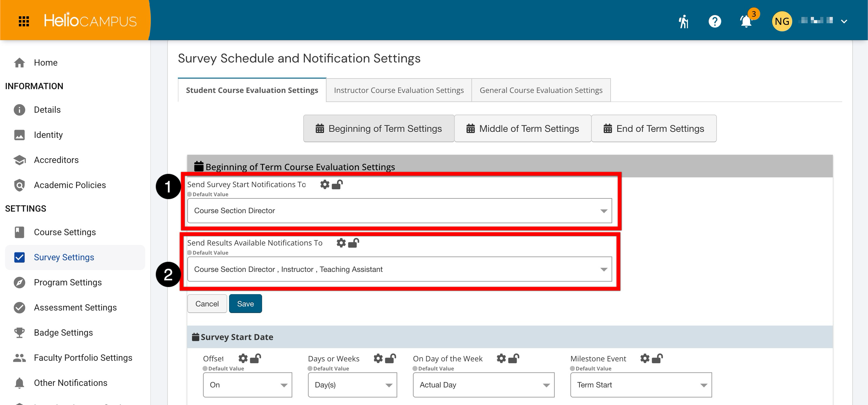Open the Offset 'On' dropdown

click(248, 385)
